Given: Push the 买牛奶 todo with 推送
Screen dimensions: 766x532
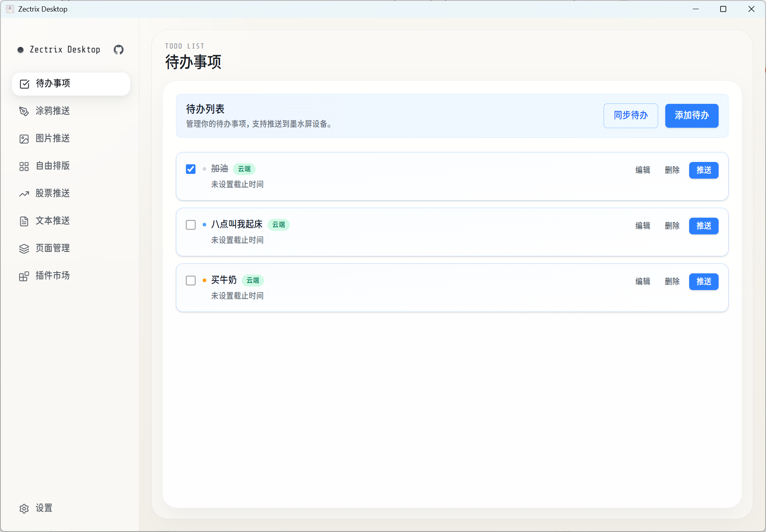Looking at the screenshot, I should (x=703, y=282).
